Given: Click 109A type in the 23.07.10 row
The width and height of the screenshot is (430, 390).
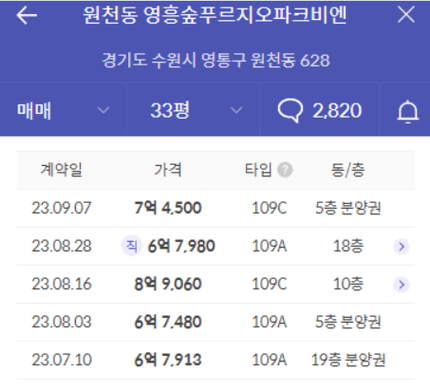Looking at the screenshot, I should tap(269, 360).
